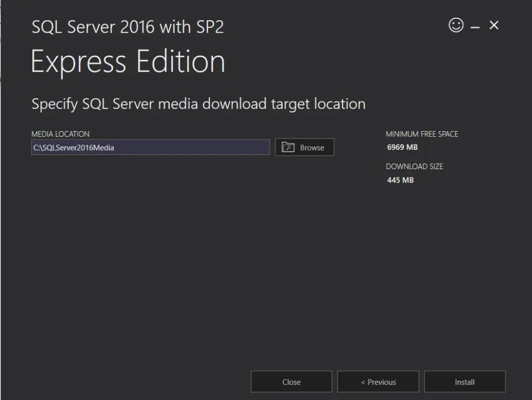Click the MINIMUM FREE SPACE label

tap(421, 134)
